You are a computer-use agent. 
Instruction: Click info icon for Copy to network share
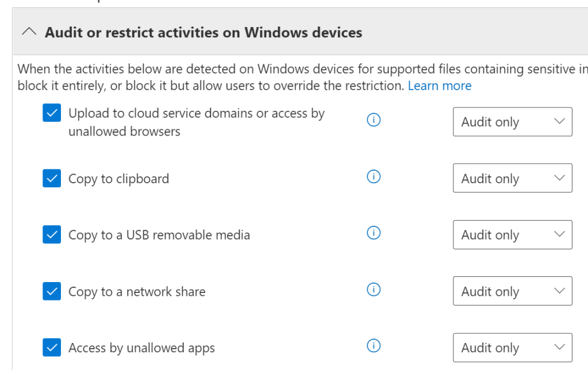click(374, 290)
